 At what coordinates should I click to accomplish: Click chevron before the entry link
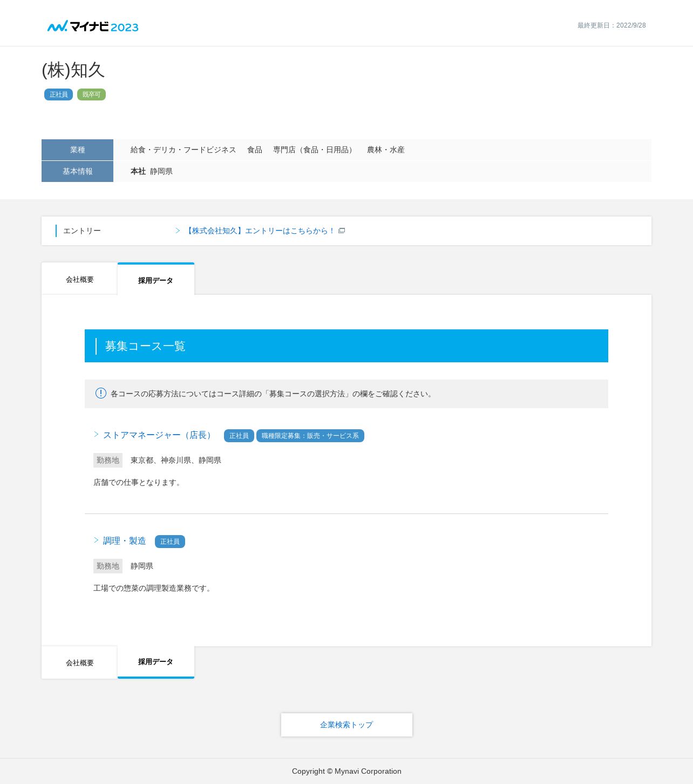coord(178,231)
